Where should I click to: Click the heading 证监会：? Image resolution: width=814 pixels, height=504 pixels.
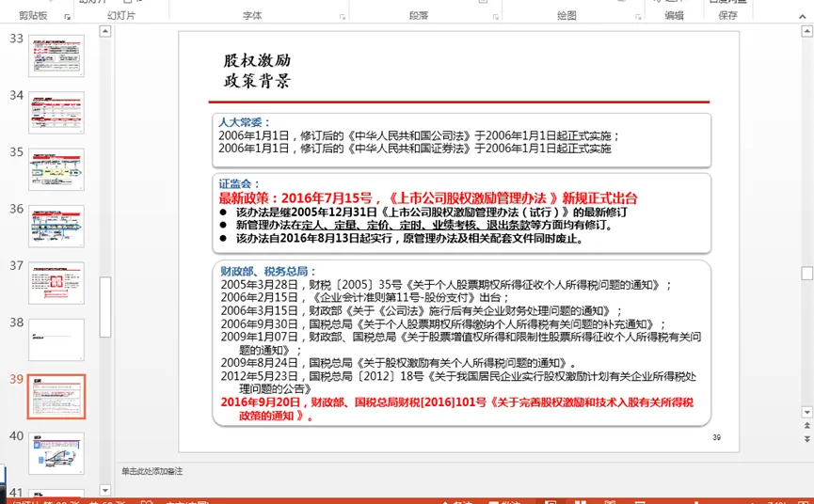click(x=239, y=183)
